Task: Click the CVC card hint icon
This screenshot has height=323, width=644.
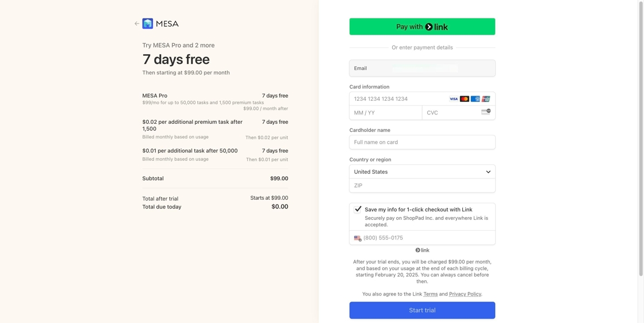Action: [486, 112]
